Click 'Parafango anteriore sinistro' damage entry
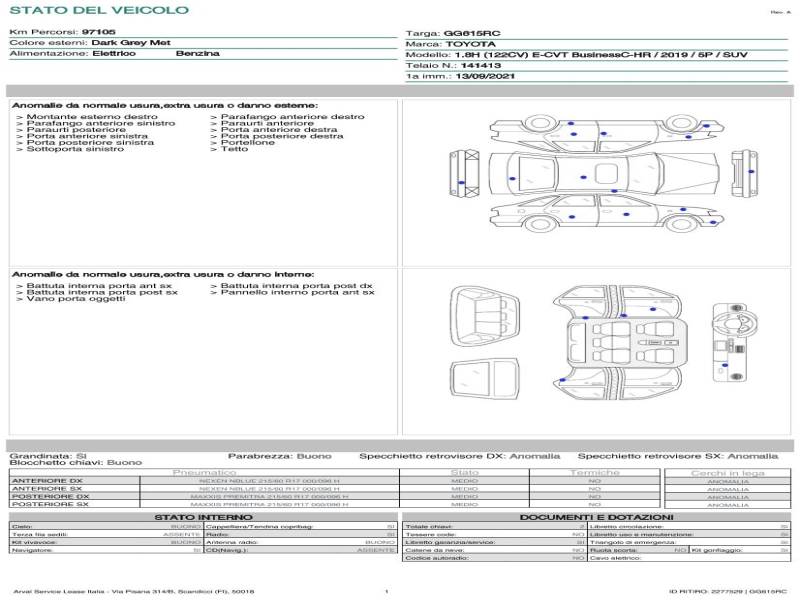 [101, 123]
